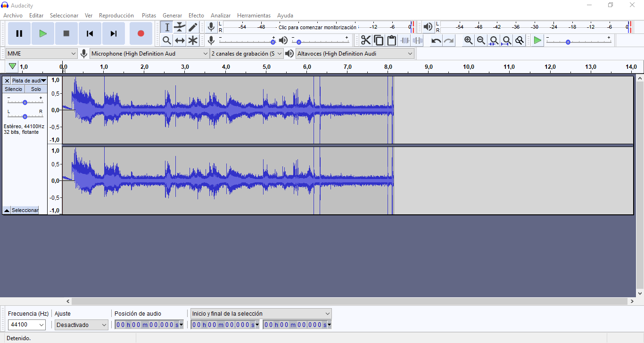Click the track pan L-R slider knob
The image size is (644, 343).
(25, 116)
